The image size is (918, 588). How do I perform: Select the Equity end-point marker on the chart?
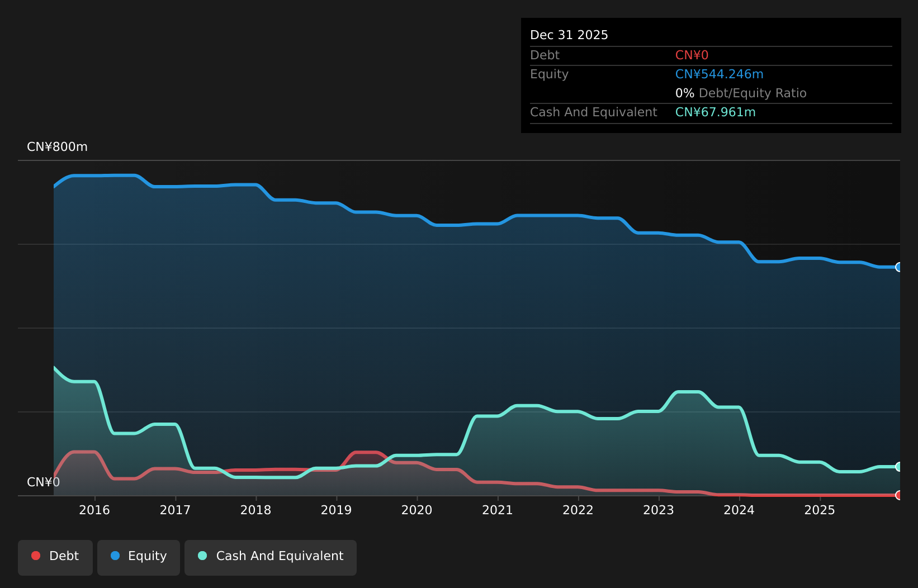click(899, 267)
